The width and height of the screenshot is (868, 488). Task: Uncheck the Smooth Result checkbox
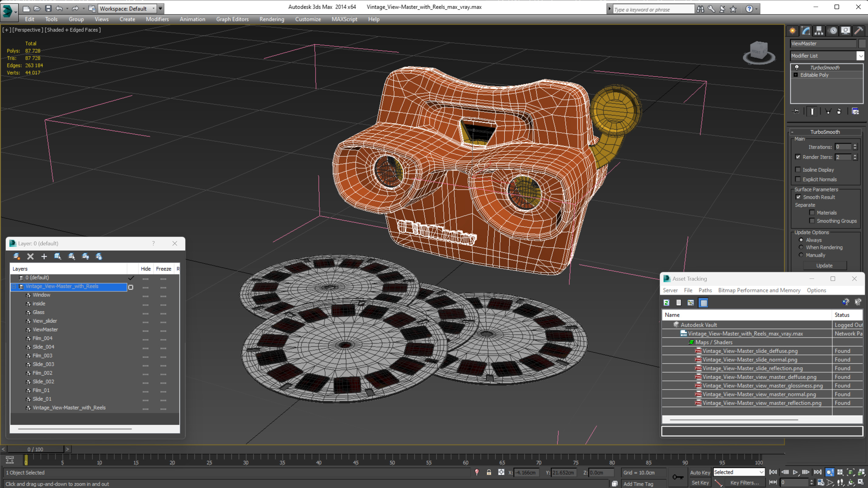798,197
